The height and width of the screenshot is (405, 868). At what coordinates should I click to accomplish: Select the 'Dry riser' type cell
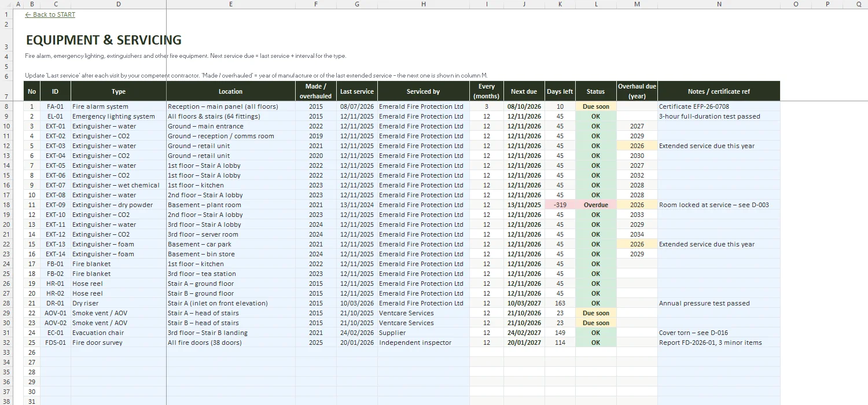pos(119,303)
